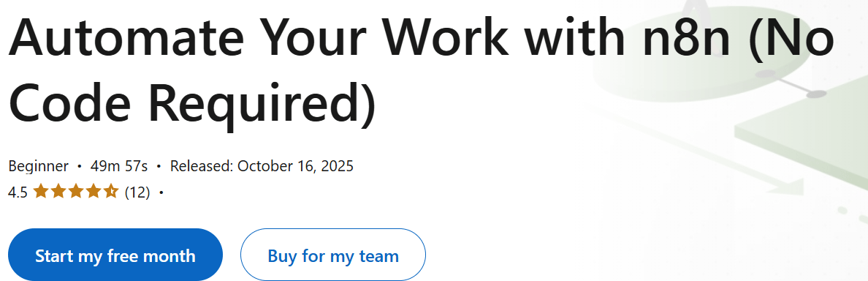Select the first star in the rating
The image size is (868, 281).
click(40, 192)
